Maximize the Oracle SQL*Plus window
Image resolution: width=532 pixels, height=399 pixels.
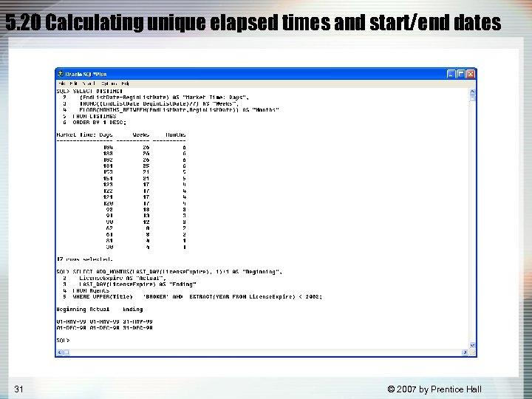(461, 74)
